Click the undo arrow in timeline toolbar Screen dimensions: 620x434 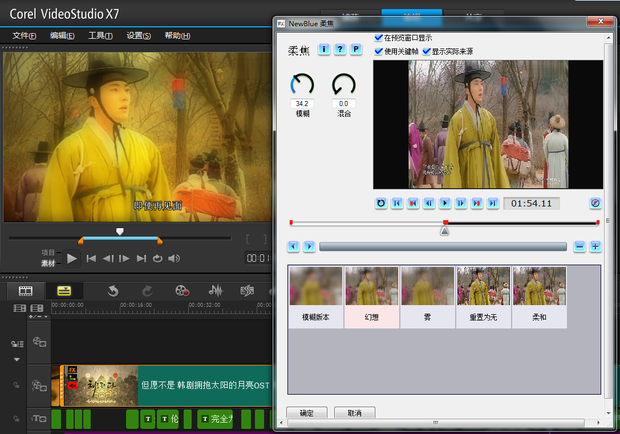[114, 290]
